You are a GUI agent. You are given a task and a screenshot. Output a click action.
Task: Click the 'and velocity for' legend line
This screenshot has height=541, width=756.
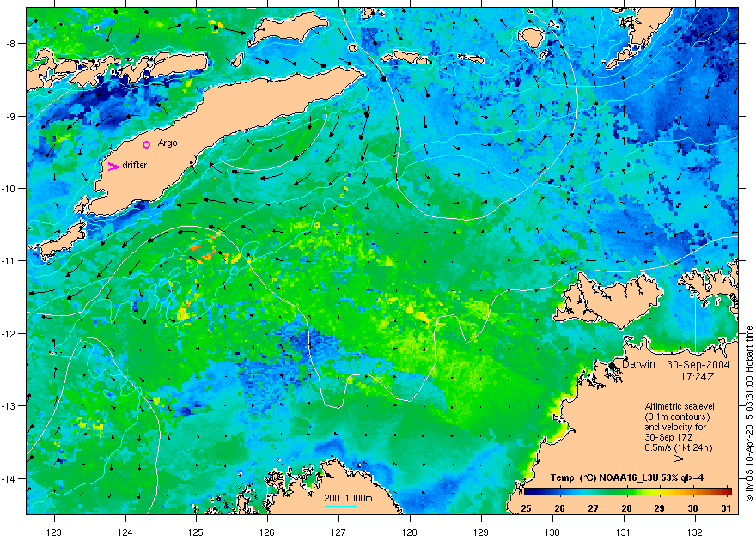click(x=675, y=427)
